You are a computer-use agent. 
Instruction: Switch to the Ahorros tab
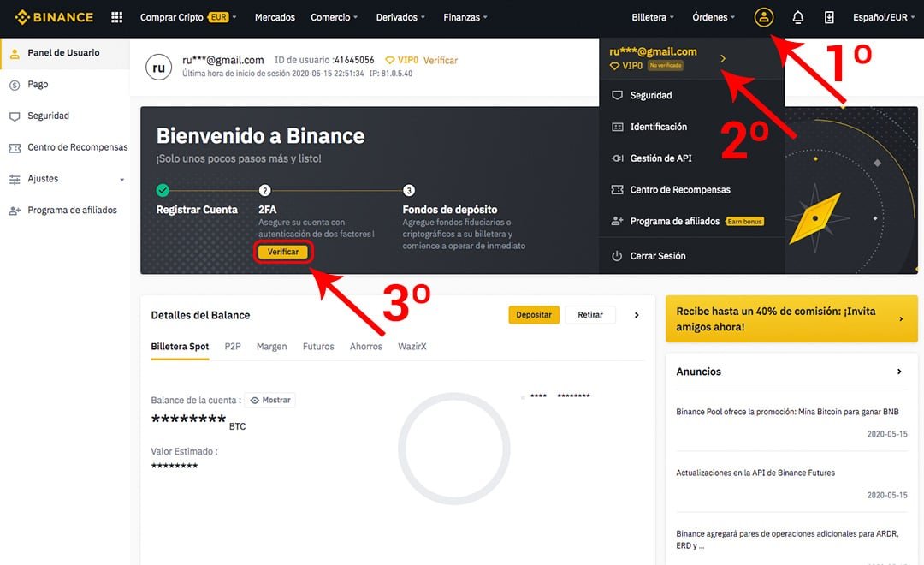366,347
